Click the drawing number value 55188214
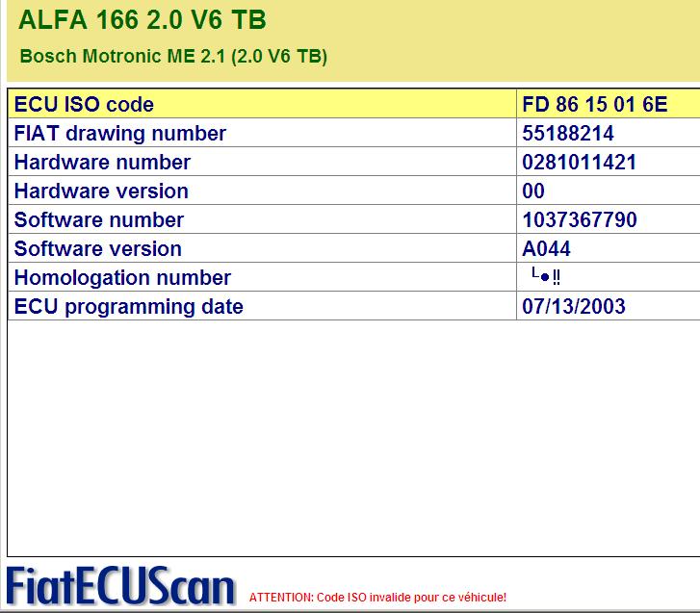 pyautogui.click(x=568, y=133)
